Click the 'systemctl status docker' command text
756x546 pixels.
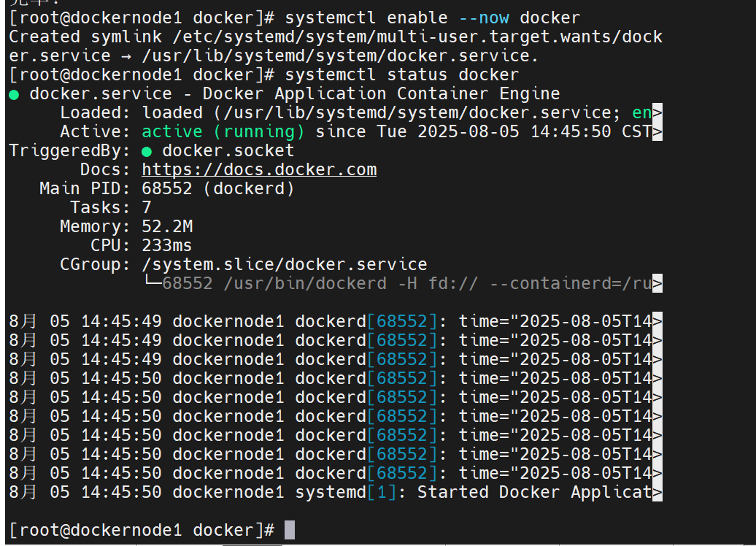click(x=401, y=74)
